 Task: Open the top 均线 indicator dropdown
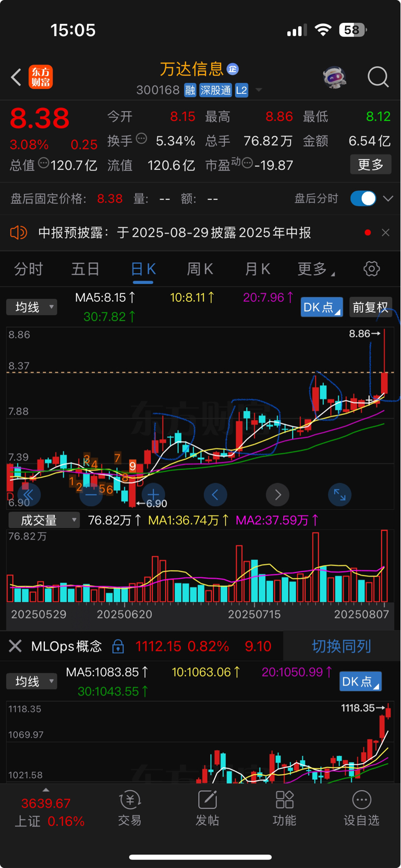pyautogui.click(x=32, y=307)
